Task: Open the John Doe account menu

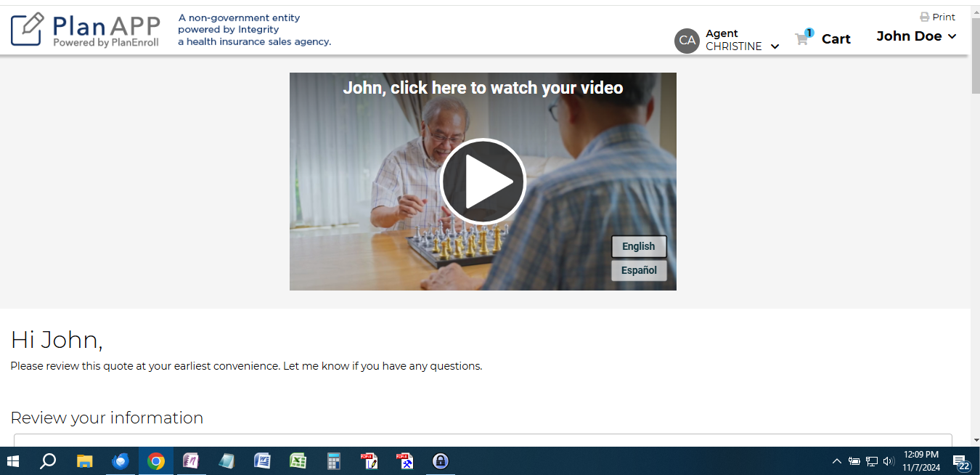Action: (916, 36)
